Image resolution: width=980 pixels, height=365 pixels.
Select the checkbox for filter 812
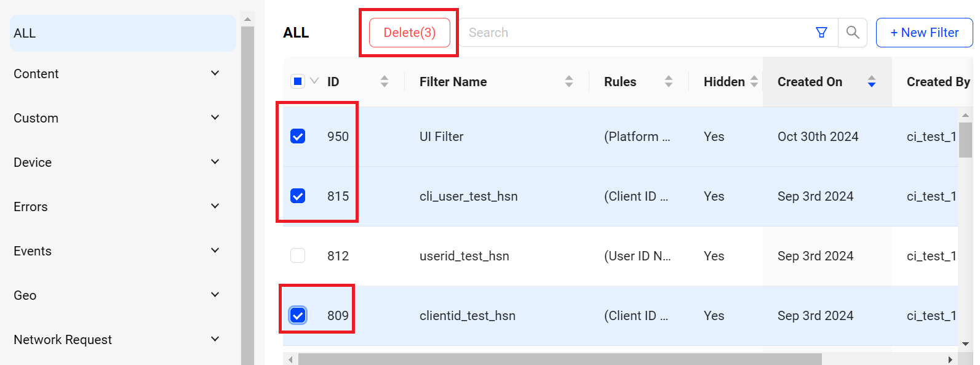tap(298, 255)
